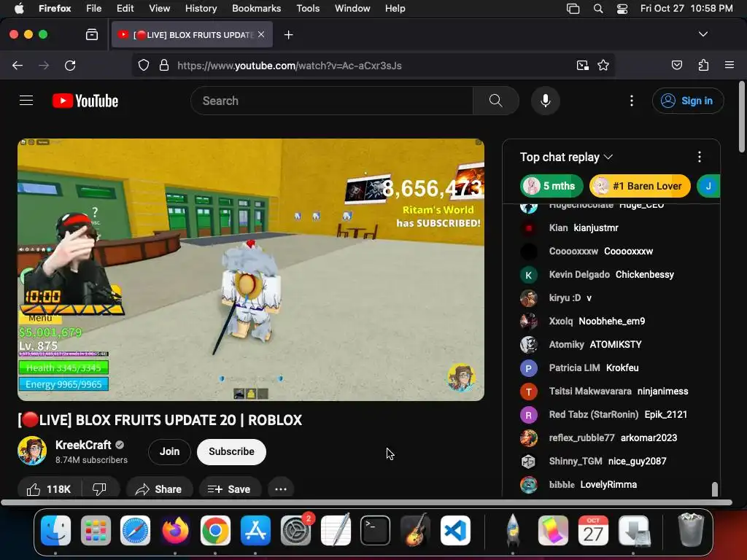Dislike the video with the thumbs down

[99, 489]
